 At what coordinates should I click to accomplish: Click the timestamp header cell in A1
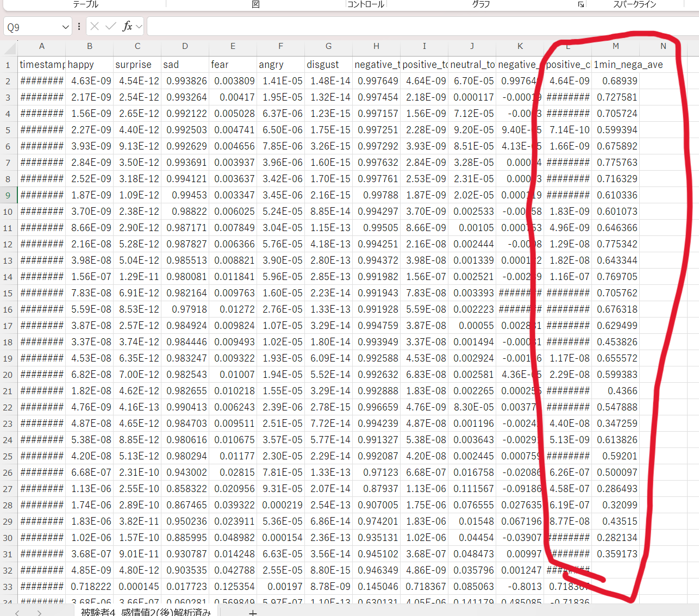pyautogui.click(x=42, y=65)
